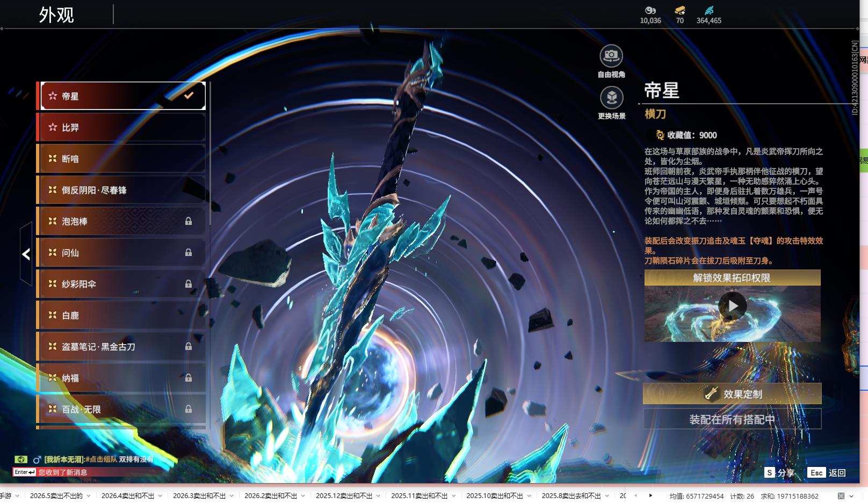Select the 比羿 skin

click(x=123, y=127)
